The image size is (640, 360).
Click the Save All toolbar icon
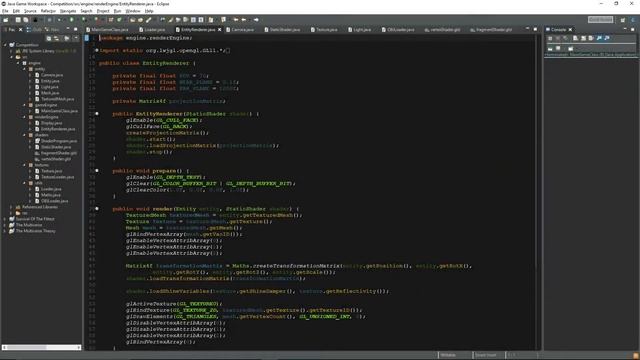point(25,20)
